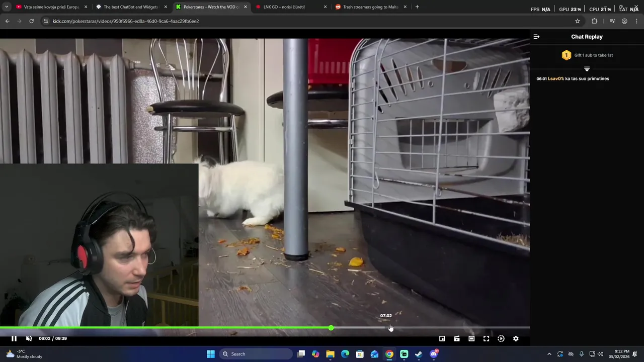The height and width of the screenshot is (362, 644).
Task: Go back to previous page
Action: click(7, 21)
